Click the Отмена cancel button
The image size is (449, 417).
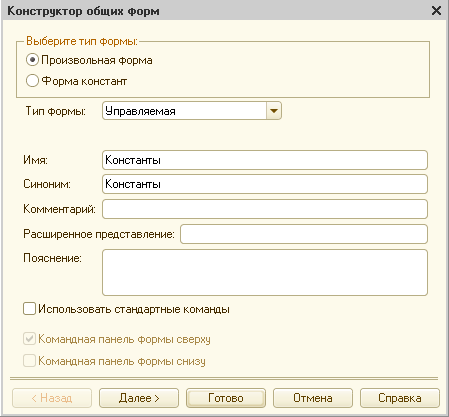coord(313,398)
